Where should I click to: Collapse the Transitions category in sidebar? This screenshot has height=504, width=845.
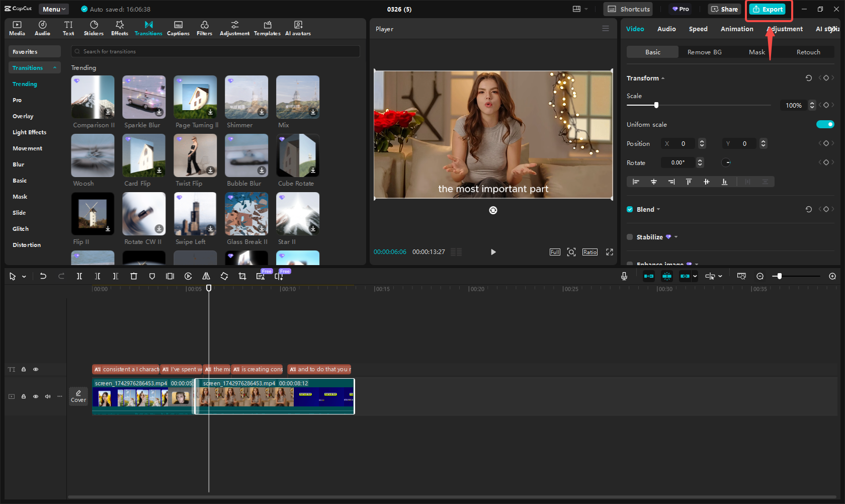point(55,68)
